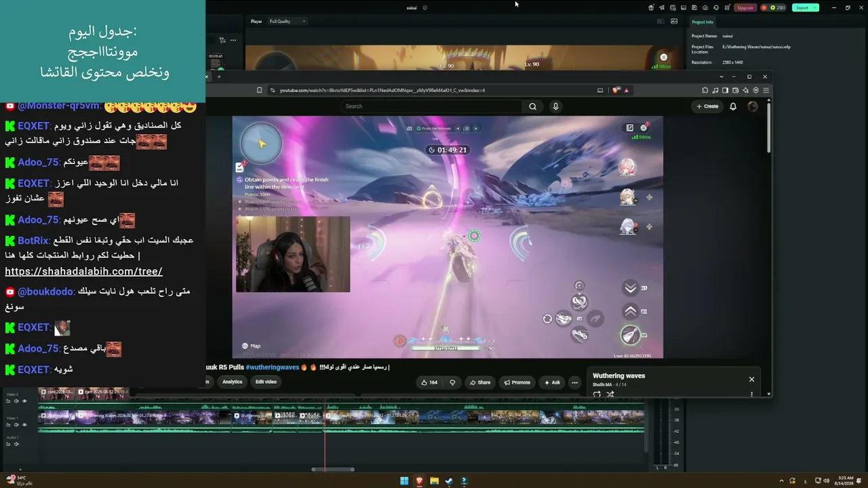Open a new browser tab with the plus button

pyautogui.click(x=219, y=77)
